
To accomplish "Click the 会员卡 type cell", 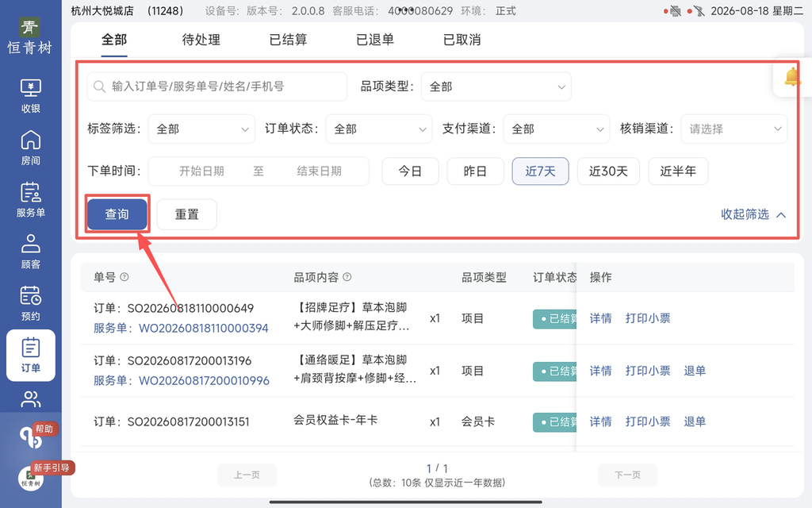I will pos(478,422).
